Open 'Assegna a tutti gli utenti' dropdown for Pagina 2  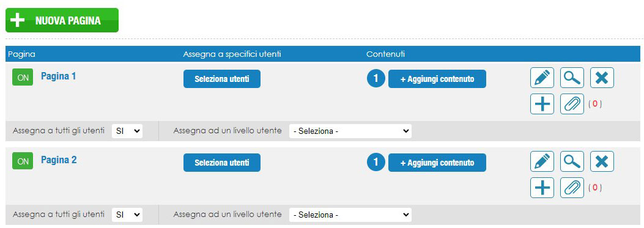[127, 215]
